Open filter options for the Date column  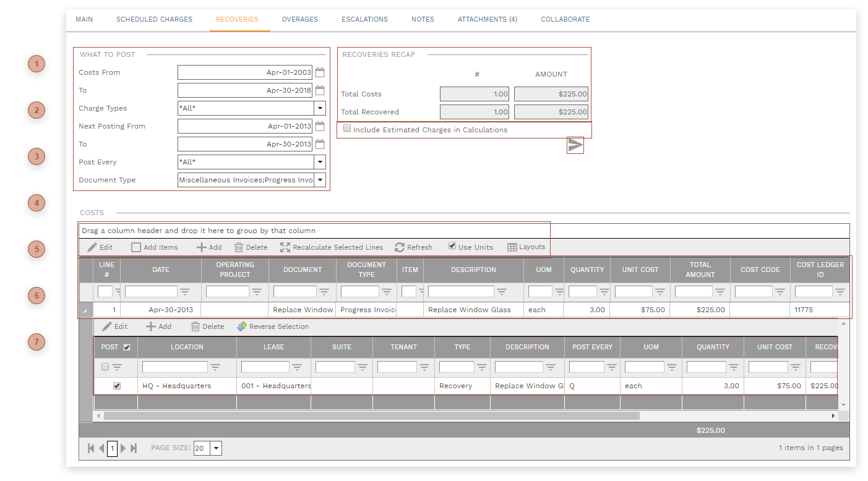[x=184, y=292]
